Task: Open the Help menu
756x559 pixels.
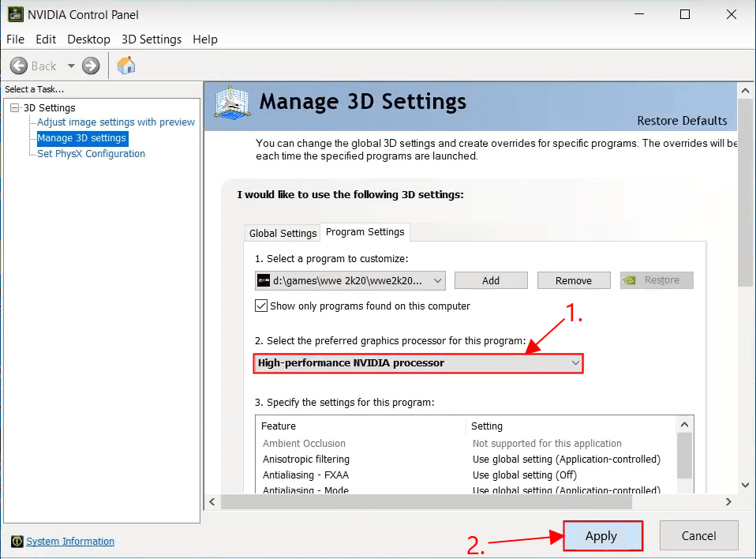Action: (205, 39)
